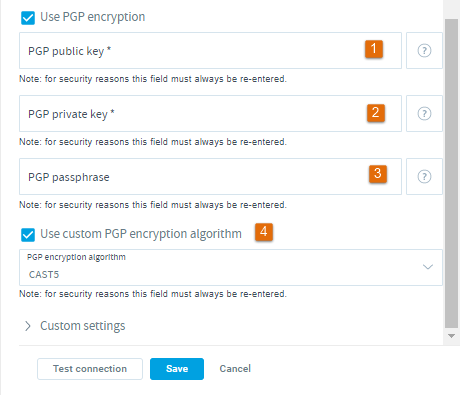
Task: Open help for PGP private key
Action: (x=424, y=114)
